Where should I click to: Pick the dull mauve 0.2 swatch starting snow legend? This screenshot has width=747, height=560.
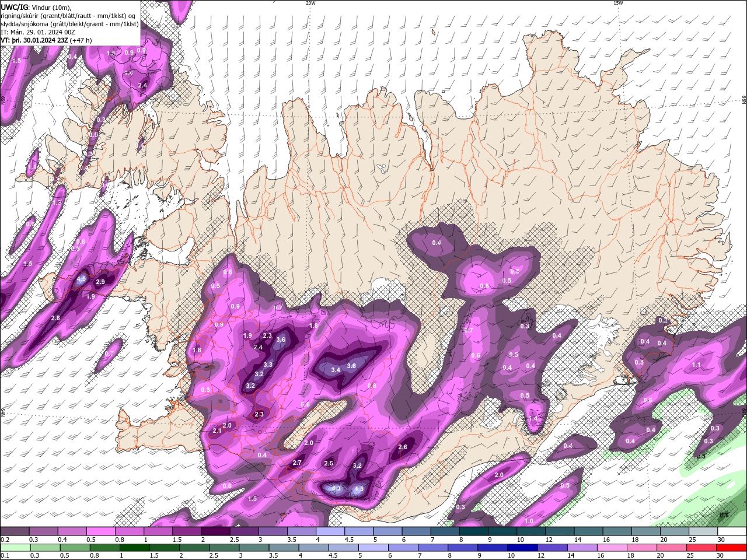click(15, 531)
